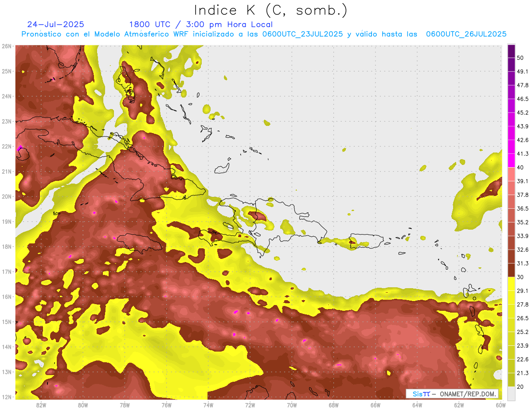Click the '17N' latitude label
The height and width of the screenshot is (411, 532).
click(x=6, y=272)
